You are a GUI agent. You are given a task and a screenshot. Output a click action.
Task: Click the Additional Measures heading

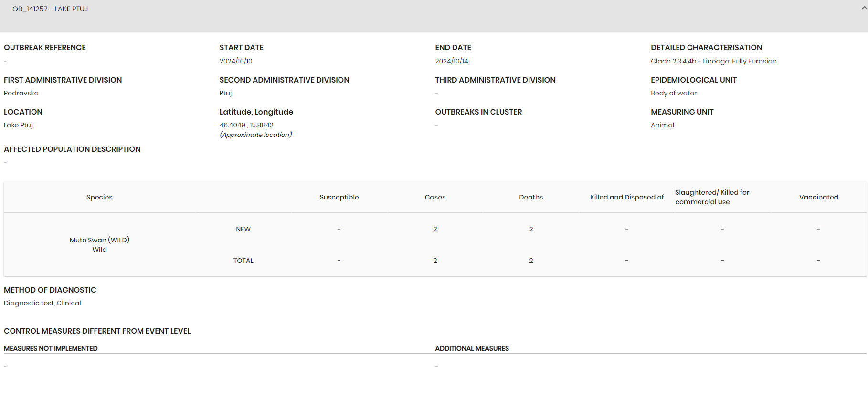[472, 348]
